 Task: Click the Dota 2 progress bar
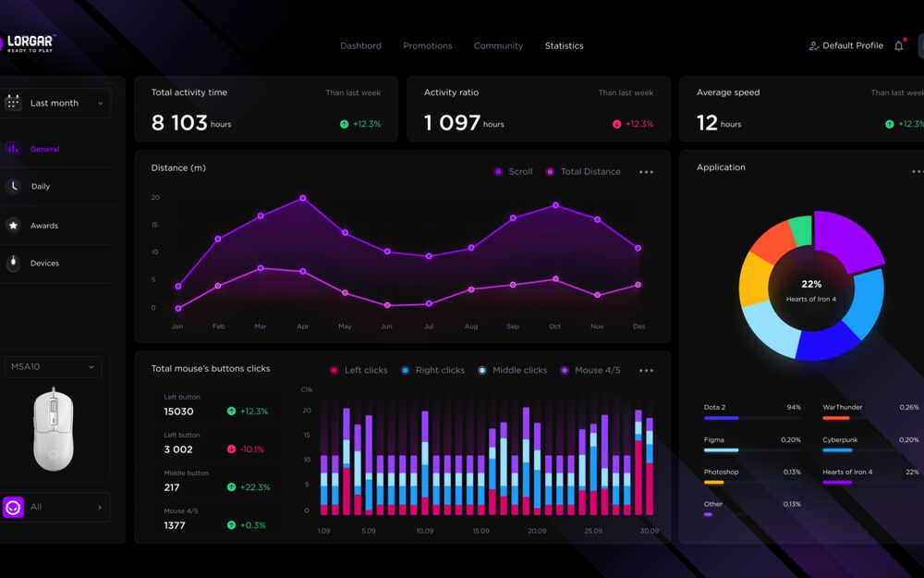coord(752,418)
